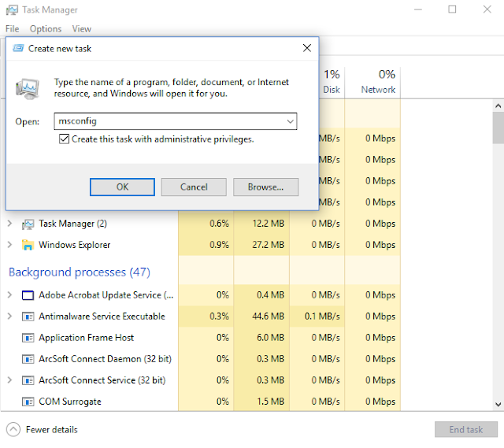Click the 0.6% CPU value
The height and width of the screenshot is (448, 504).
tap(219, 224)
